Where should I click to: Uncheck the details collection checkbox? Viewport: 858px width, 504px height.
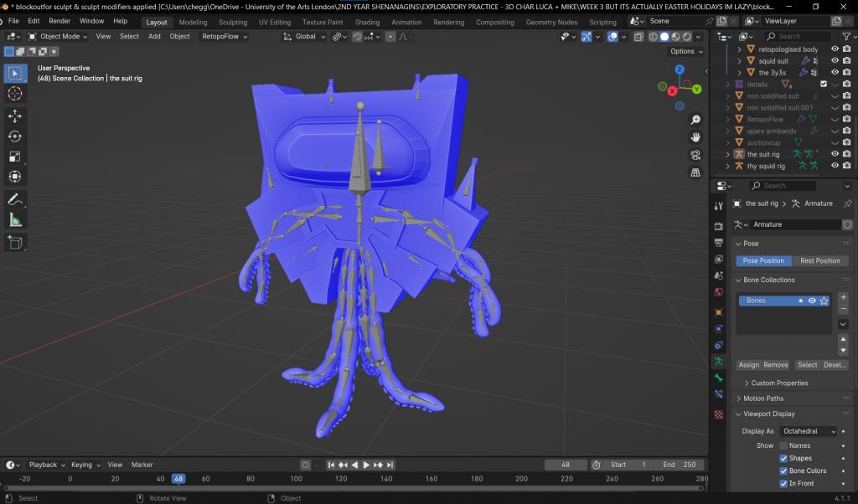[824, 85]
